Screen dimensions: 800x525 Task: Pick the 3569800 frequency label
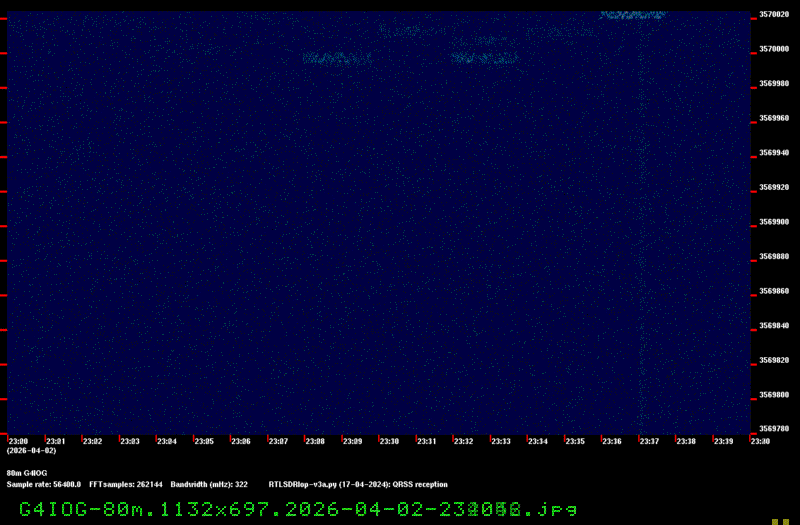tap(774, 395)
